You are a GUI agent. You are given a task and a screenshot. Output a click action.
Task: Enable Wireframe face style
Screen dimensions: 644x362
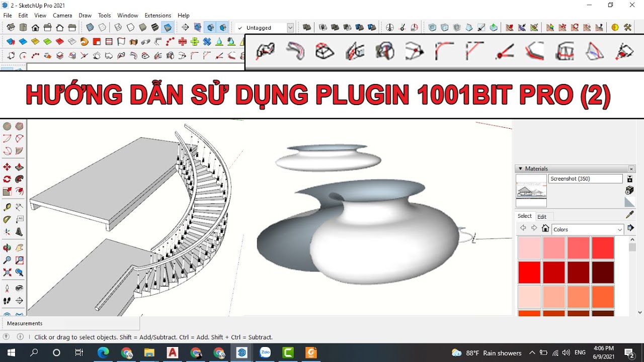[118, 28]
